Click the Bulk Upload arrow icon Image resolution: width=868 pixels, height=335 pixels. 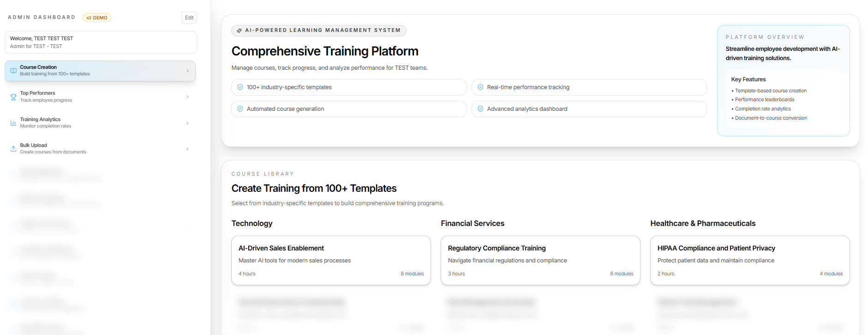coord(13,149)
